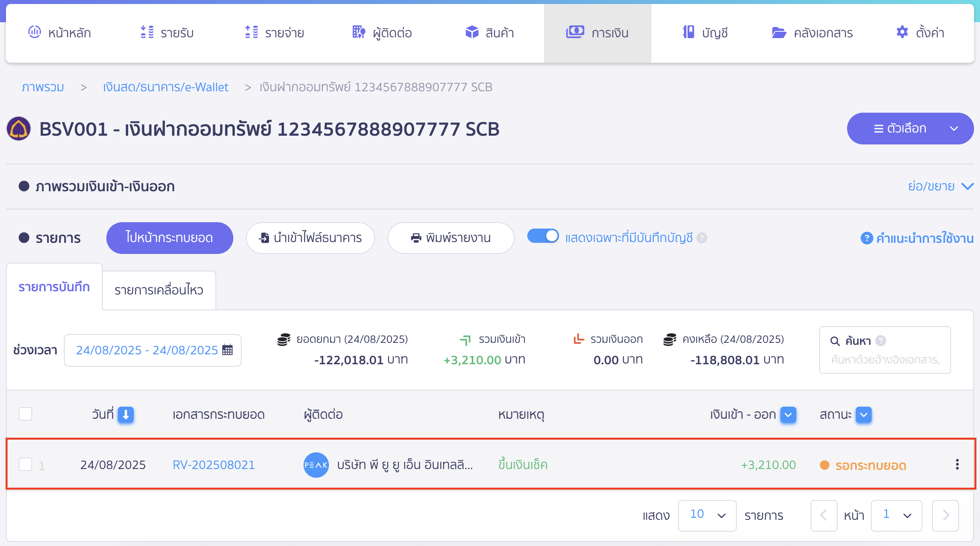Click -122,018.01 บาท carried balance value
Screen dimensions: 980x546
(x=361, y=360)
